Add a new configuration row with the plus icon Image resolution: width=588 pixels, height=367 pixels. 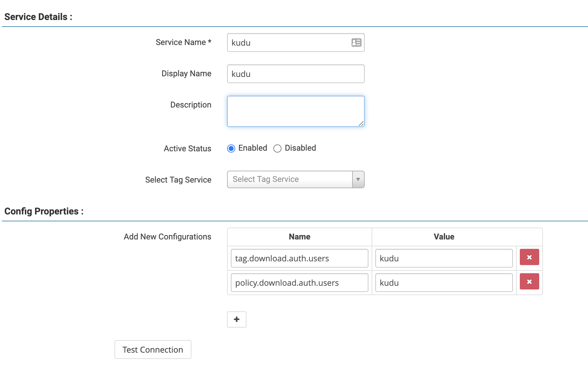click(x=237, y=319)
